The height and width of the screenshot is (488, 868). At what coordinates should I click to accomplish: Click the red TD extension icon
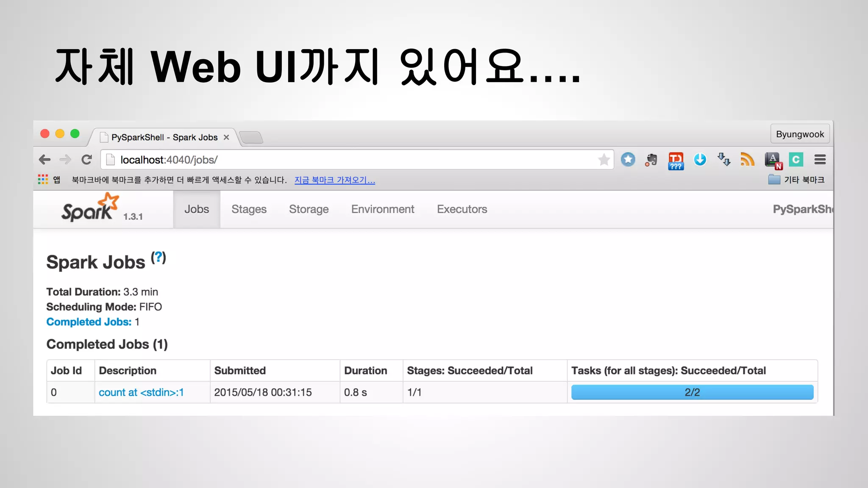tap(676, 161)
